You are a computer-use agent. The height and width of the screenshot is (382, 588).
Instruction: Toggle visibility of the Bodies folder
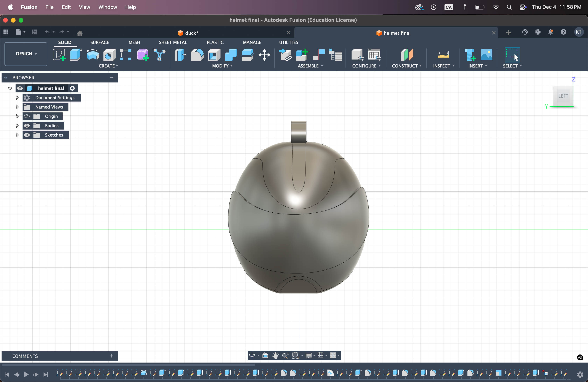(x=27, y=125)
